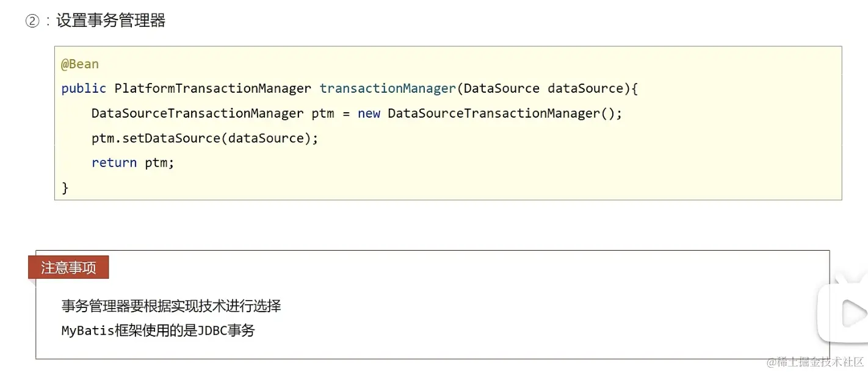Click the new keyword
This screenshot has width=868, height=372.
[369, 113]
